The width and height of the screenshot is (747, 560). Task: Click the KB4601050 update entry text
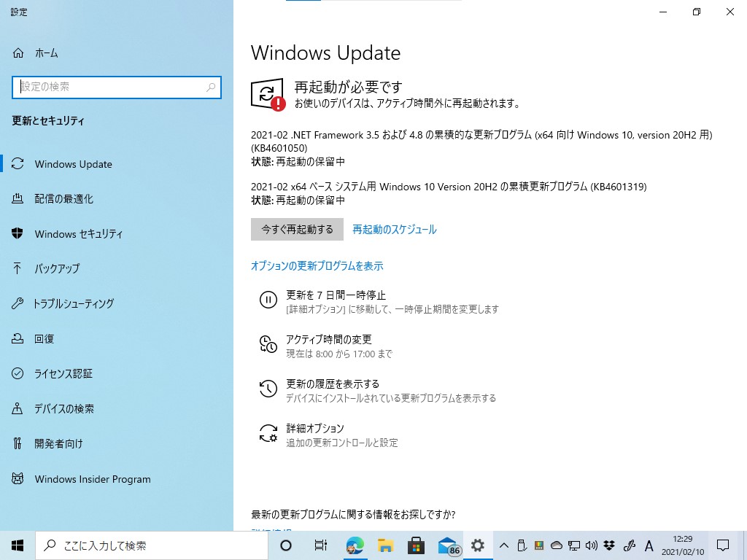[481, 141]
